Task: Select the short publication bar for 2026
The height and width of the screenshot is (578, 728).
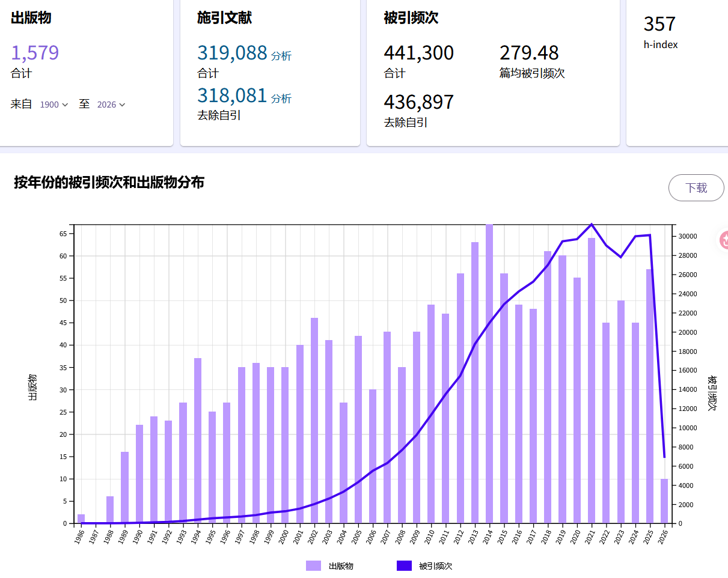Action: [664, 501]
